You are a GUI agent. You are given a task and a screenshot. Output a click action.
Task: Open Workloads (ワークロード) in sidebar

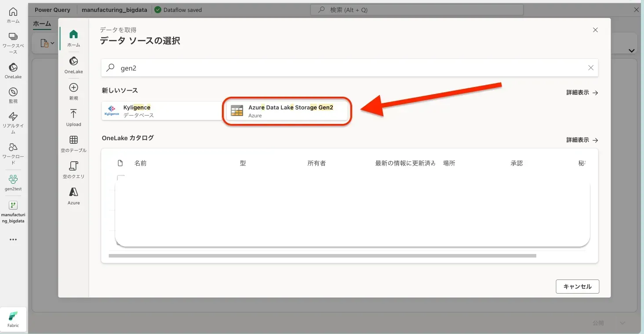(x=13, y=150)
